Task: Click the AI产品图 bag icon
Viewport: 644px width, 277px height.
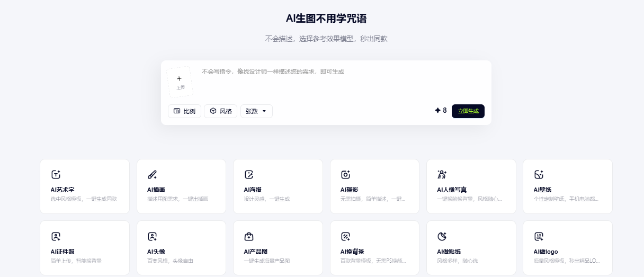Action: pos(249,236)
